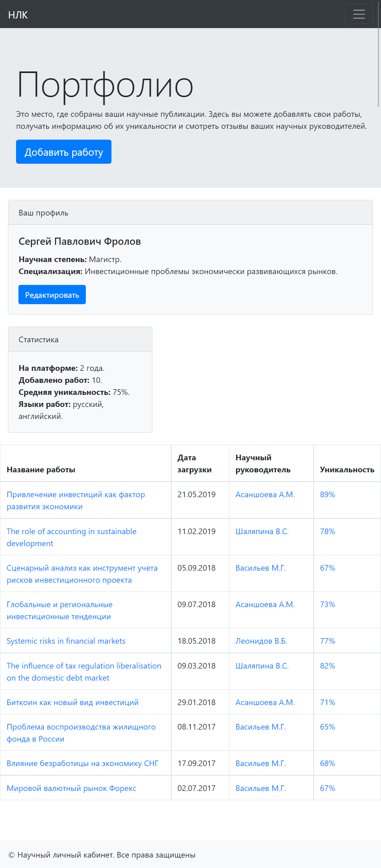Open Сценарный анализ как инструмент work
381x868 pixels.
[x=82, y=574]
